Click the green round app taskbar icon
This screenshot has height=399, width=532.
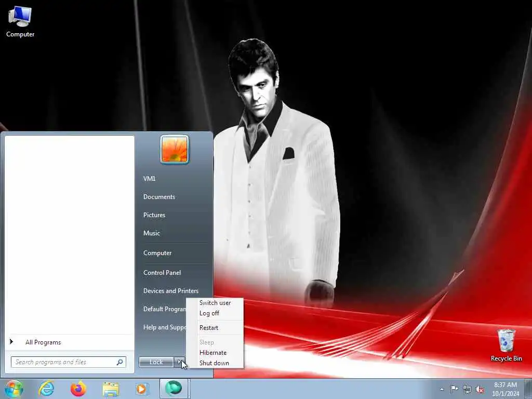point(174,388)
